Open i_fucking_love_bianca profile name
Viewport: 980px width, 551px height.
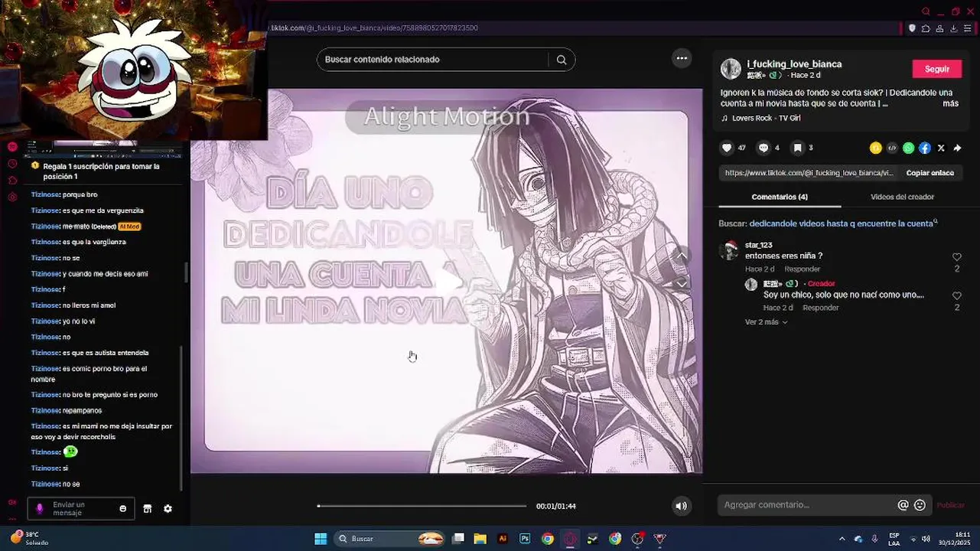click(x=794, y=64)
